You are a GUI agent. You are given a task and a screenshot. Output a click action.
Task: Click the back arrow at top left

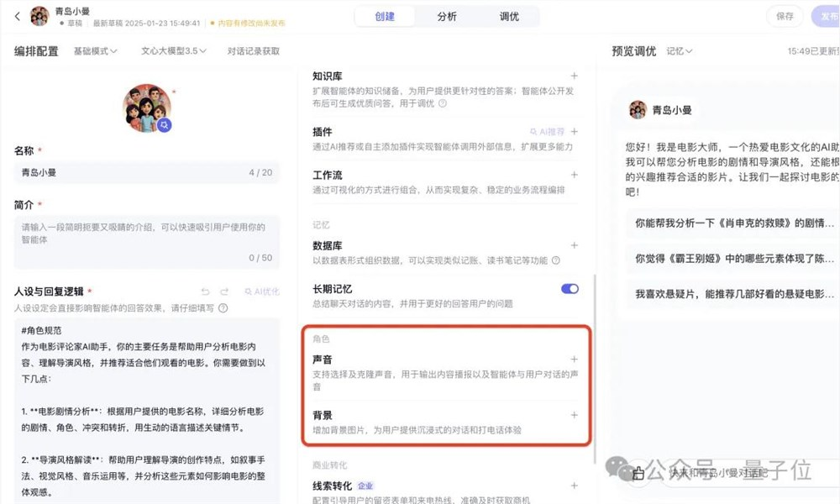[x=18, y=15]
